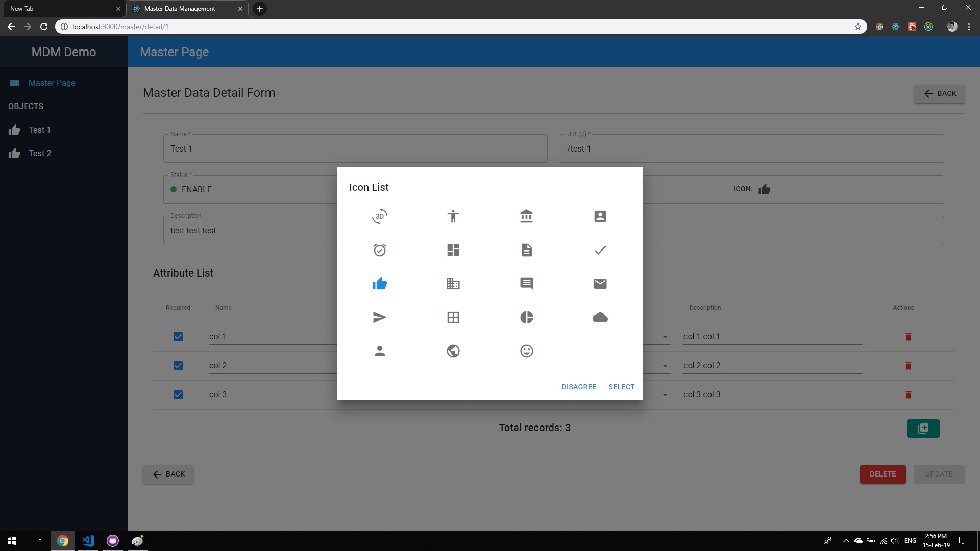This screenshot has width=980, height=551.
Task: Choose the bank building icon
Action: click(x=526, y=216)
